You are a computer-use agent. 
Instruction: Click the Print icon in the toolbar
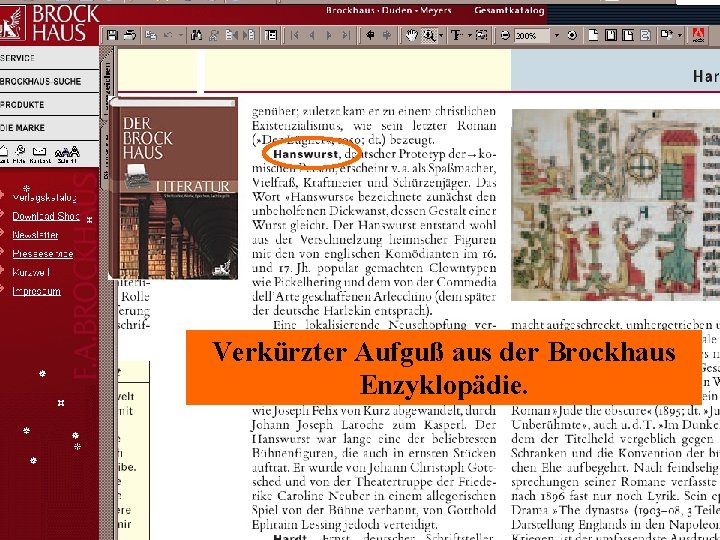(129, 35)
